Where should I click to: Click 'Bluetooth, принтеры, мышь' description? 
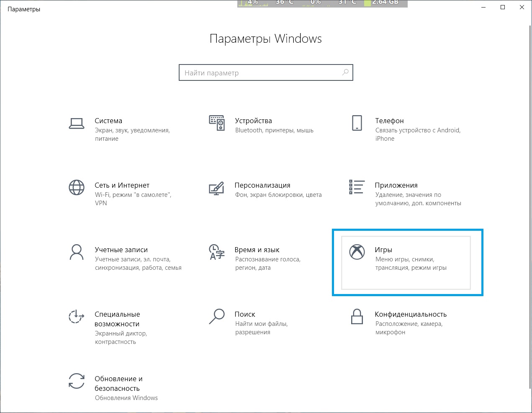click(x=274, y=130)
